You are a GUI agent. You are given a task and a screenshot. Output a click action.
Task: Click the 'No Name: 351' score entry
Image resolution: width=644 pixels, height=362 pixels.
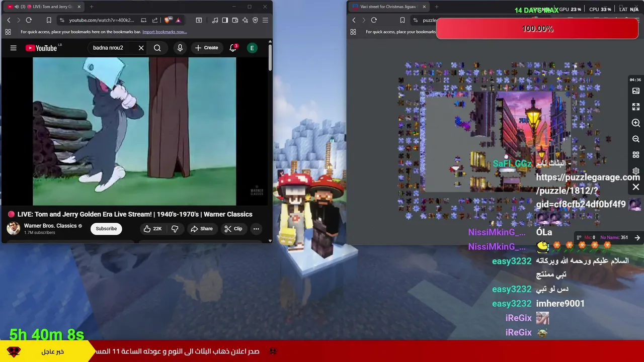tap(614, 238)
